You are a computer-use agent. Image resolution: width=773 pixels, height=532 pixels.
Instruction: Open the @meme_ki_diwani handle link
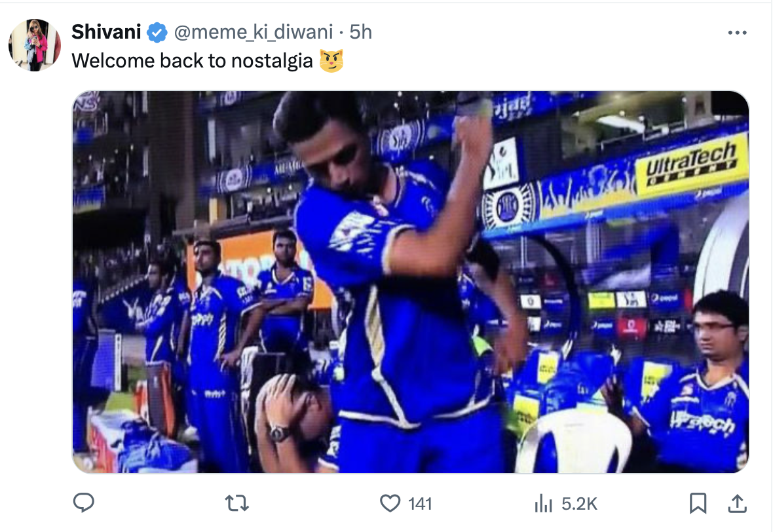coord(252,31)
